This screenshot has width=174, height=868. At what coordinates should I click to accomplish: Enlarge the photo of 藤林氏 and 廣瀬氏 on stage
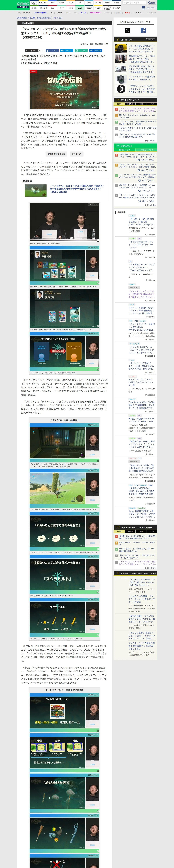65,222
